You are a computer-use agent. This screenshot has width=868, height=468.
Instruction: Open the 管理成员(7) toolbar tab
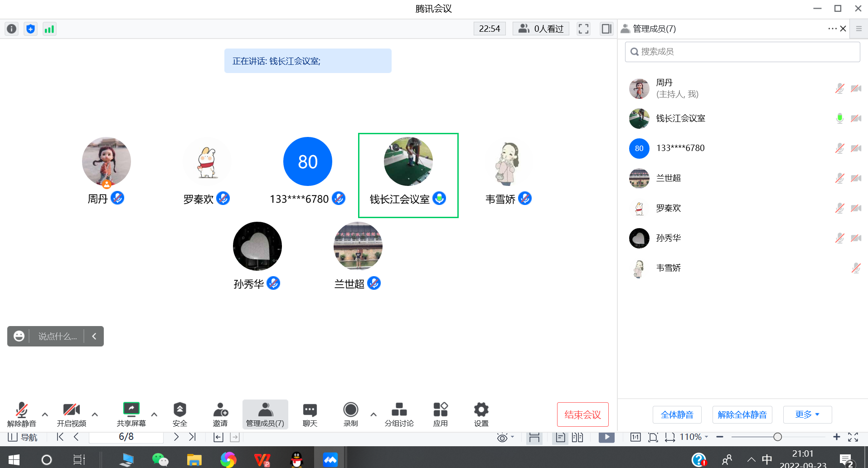click(x=265, y=414)
